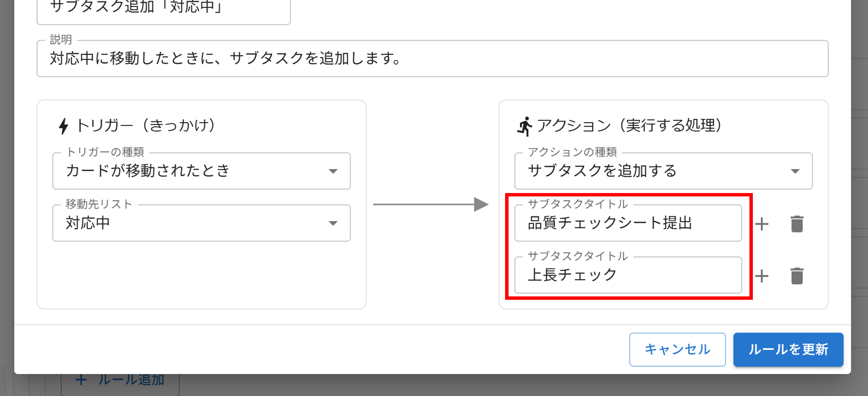
Task: Edit the 品質チェックシート提出 subtask title field
Action: tap(628, 223)
